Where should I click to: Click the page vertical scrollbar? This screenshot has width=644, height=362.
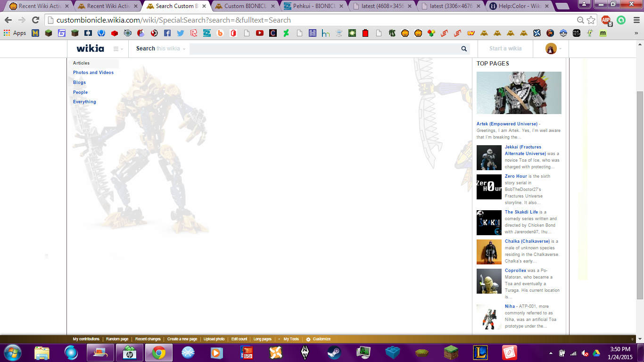tap(640, 195)
